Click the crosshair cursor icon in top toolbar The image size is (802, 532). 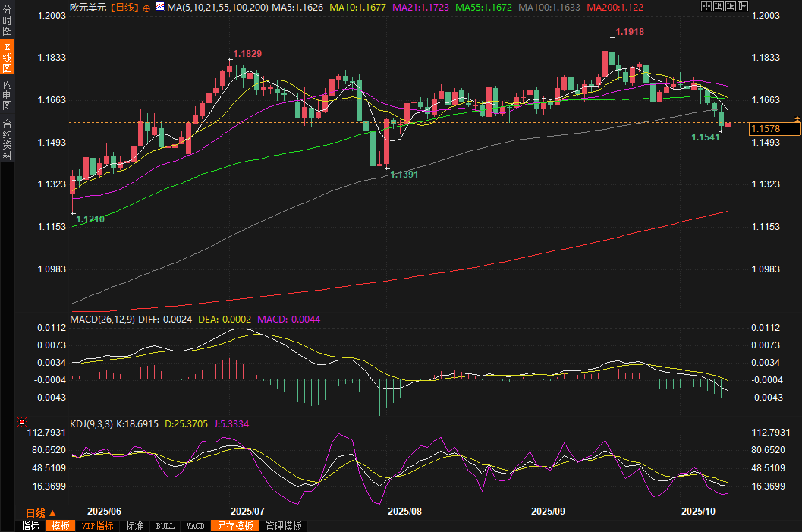(706, 6)
